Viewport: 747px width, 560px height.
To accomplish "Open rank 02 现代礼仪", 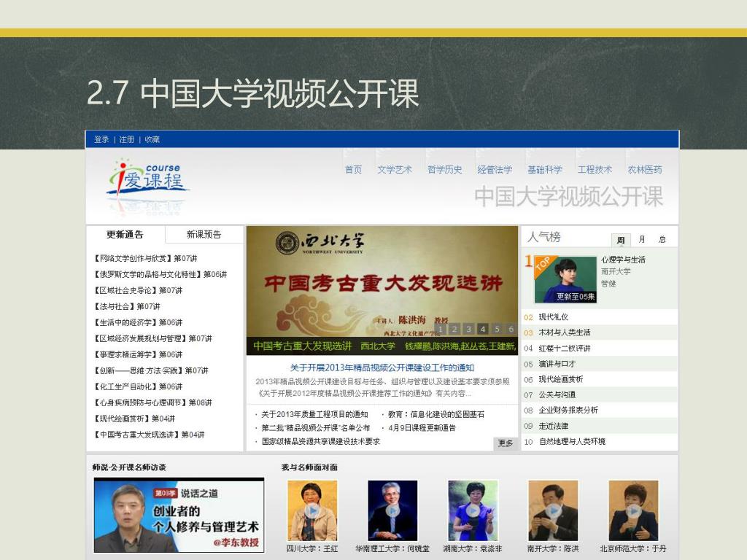I will 553,317.
